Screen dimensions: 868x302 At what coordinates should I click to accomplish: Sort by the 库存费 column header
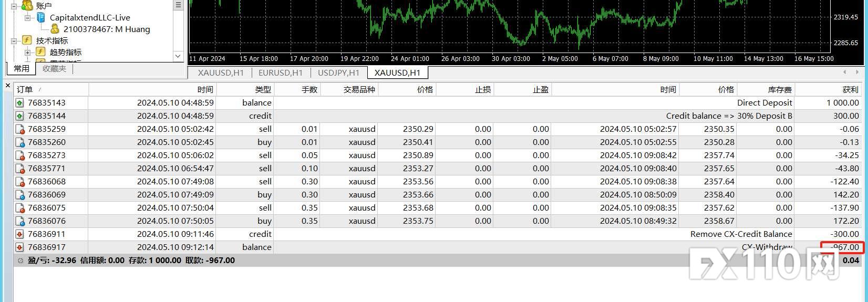(x=765, y=90)
